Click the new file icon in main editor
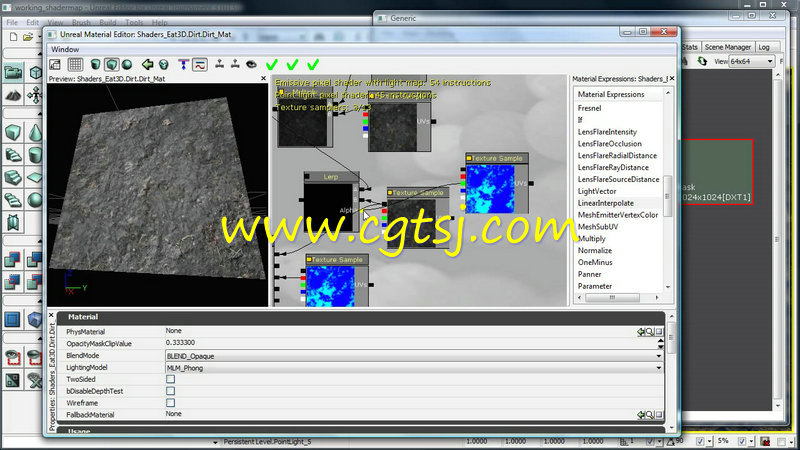The height and width of the screenshot is (450, 800). pos(13,37)
